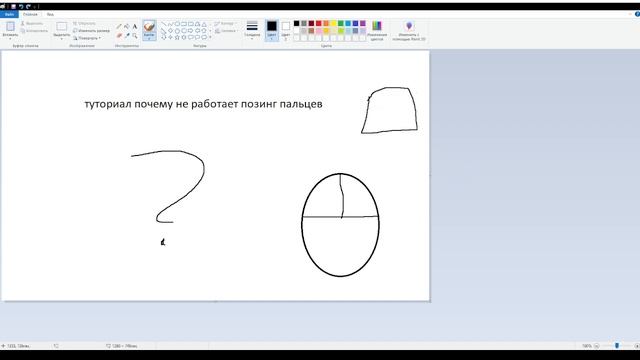Viewport: 640px width, 360px height.
Task: Click Edit with Paint 3D button
Action: point(409,31)
